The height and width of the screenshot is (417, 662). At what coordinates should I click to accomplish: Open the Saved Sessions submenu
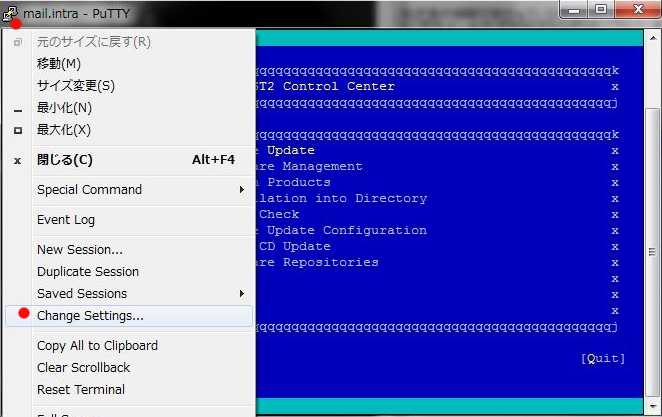[x=129, y=294]
